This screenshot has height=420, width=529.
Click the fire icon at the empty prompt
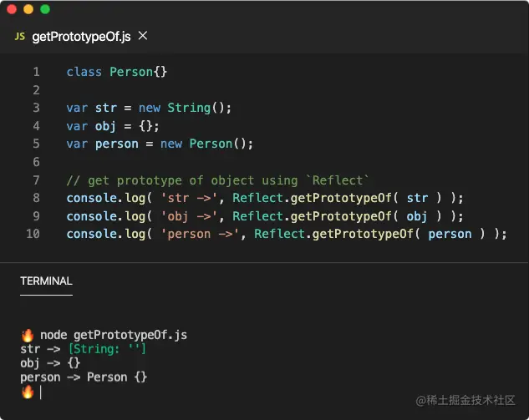[x=28, y=392]
